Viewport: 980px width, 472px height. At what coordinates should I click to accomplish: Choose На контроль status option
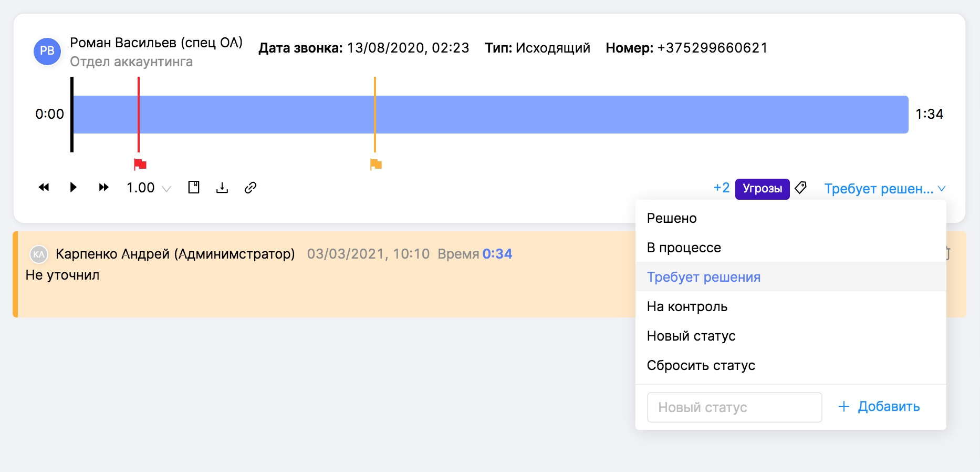coord(687,306)
